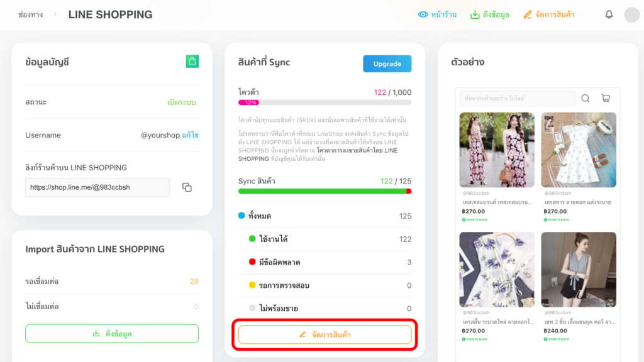Click the orange จัดการสินค้า button

click(x=325, y=334)
